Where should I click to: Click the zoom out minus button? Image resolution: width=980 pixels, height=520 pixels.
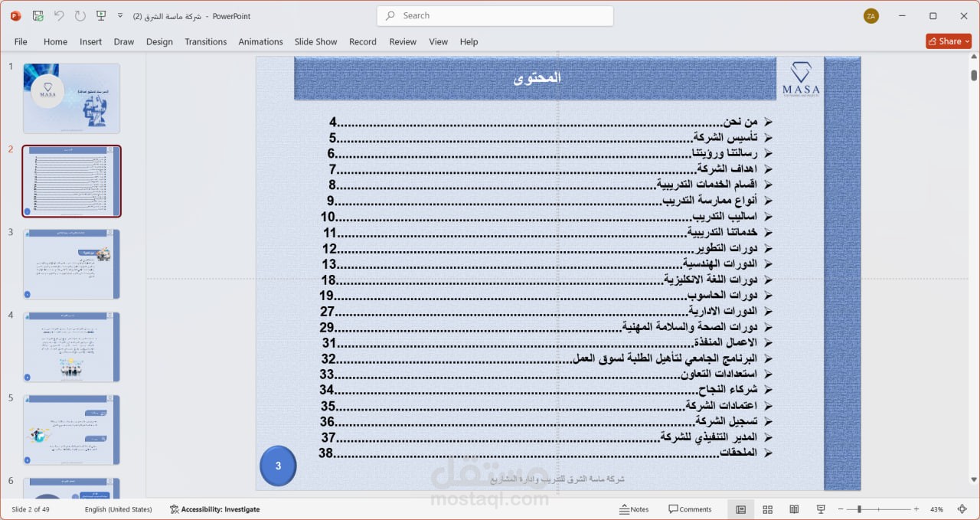[x=841, y=509]
